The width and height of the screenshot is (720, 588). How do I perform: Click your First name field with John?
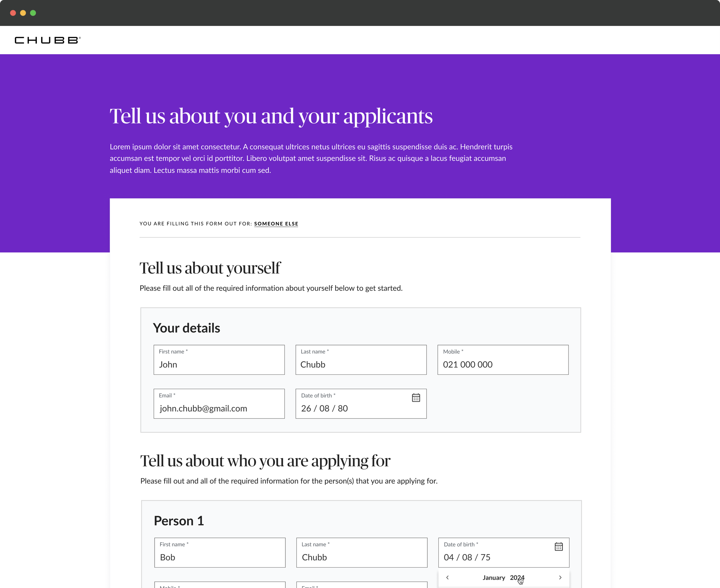(219, 360)
